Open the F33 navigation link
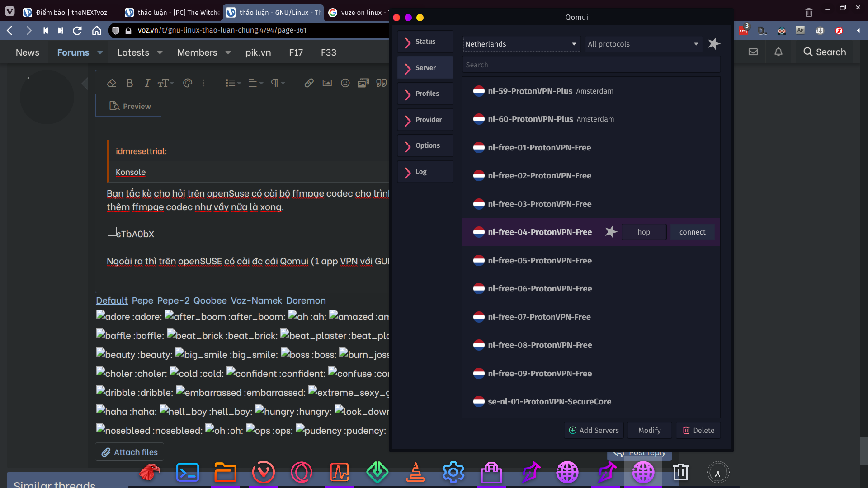 click(x=329, y=52)
